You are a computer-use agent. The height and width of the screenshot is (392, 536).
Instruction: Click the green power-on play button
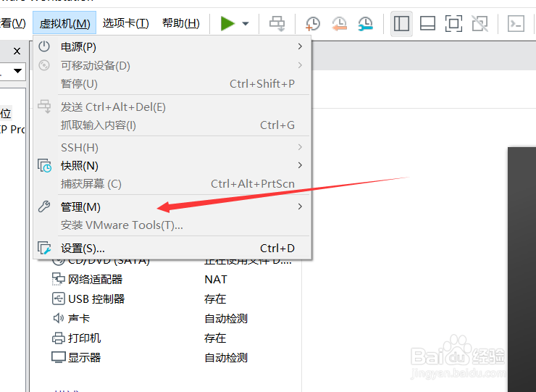[x=227, y=24]
